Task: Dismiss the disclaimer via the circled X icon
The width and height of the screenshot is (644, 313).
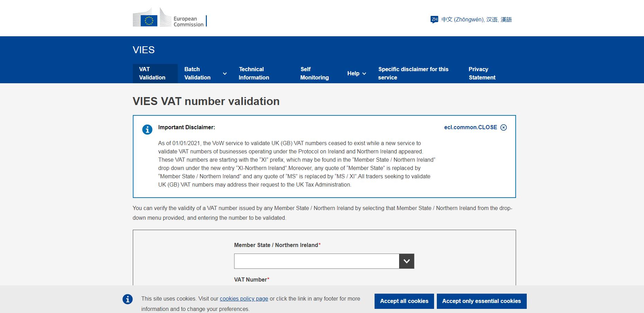Action: coord(504,127)
